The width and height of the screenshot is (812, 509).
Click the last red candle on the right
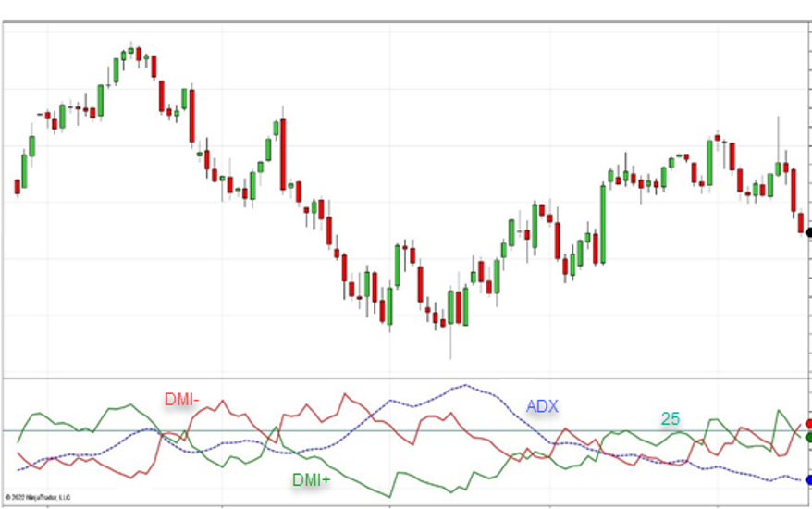[801, 223]
